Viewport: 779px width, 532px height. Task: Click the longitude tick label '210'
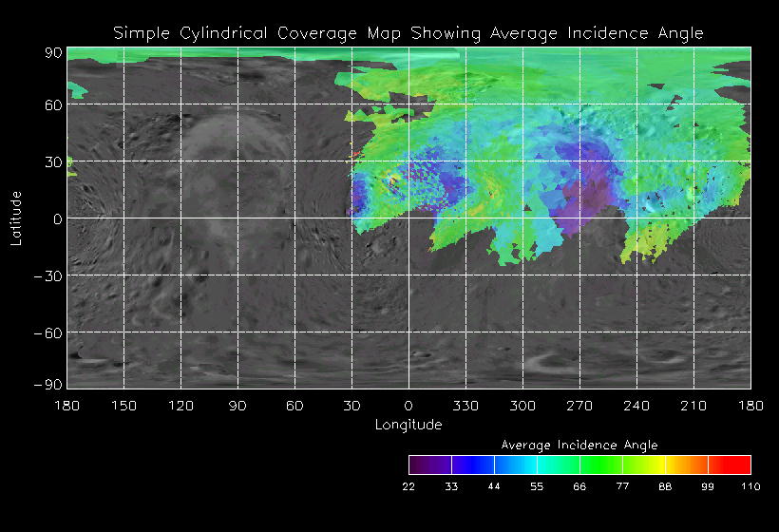693,406
